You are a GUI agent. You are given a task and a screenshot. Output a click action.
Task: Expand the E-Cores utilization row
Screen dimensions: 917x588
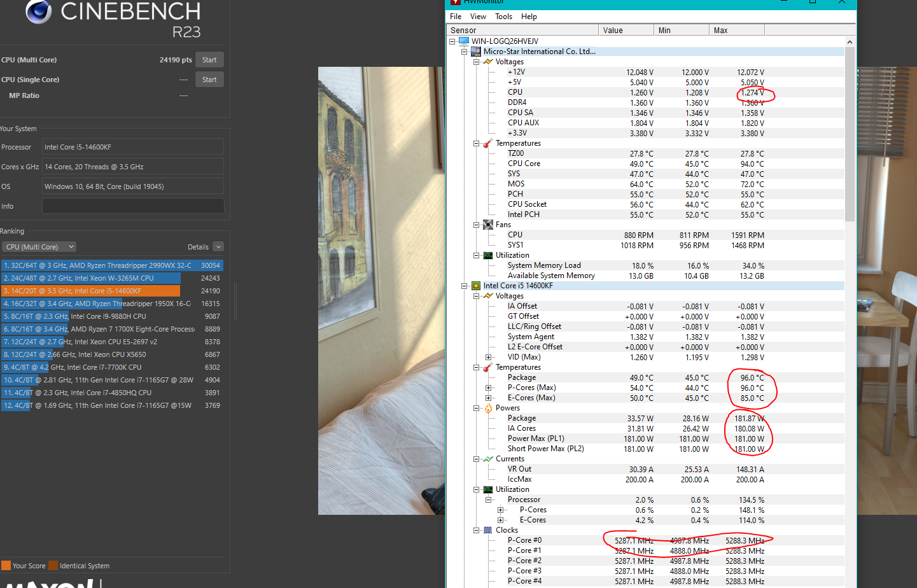(x=501, y=520)
